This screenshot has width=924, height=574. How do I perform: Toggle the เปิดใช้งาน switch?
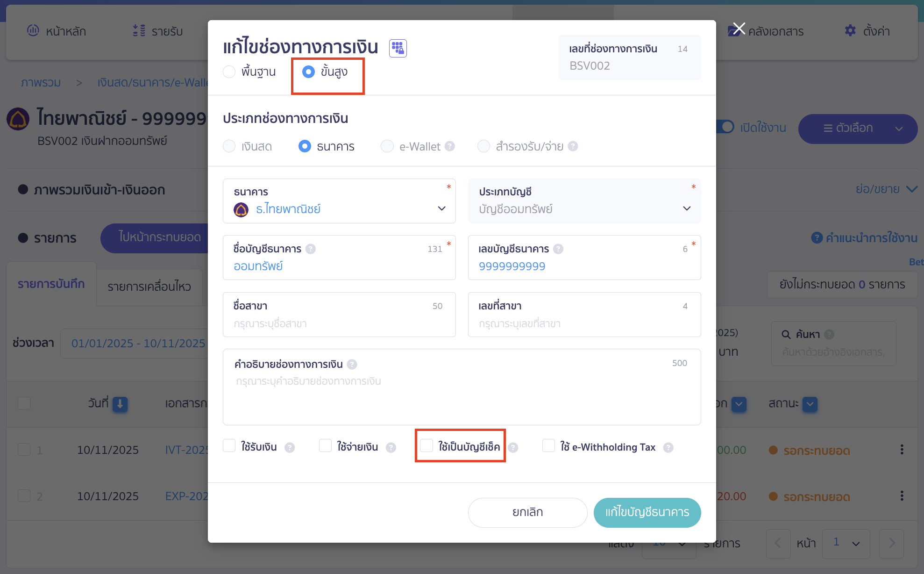click(x=725, y=127)
